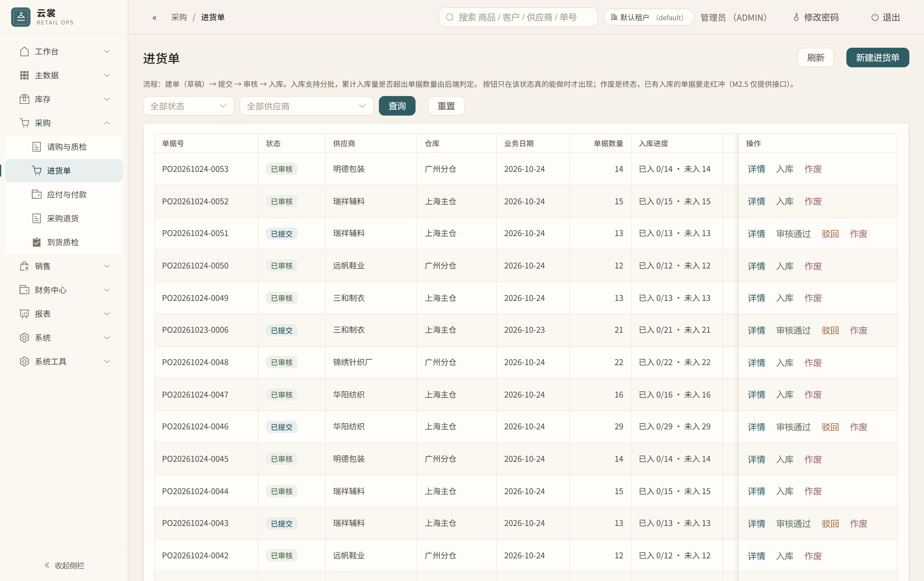This screenshot has width=924, height=581.
Task: Click the 财务中心 folder icon
Action: pyautogui.click(x=24, y=290)
